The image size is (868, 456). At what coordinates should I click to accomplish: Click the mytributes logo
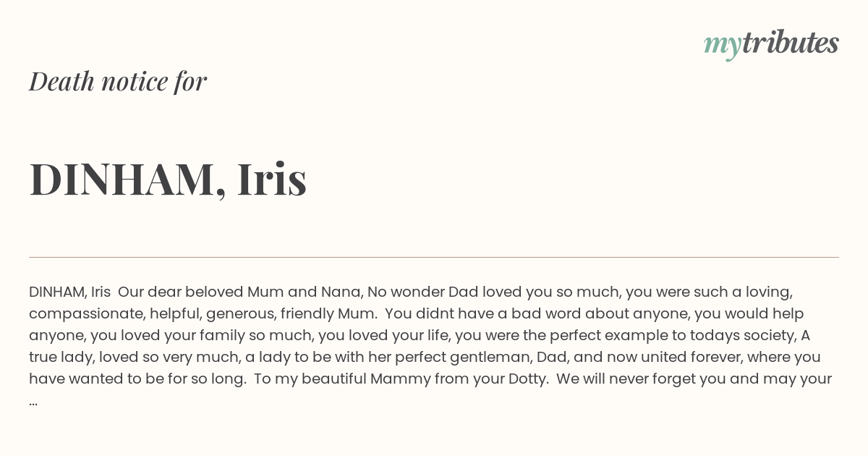point(771,44)
